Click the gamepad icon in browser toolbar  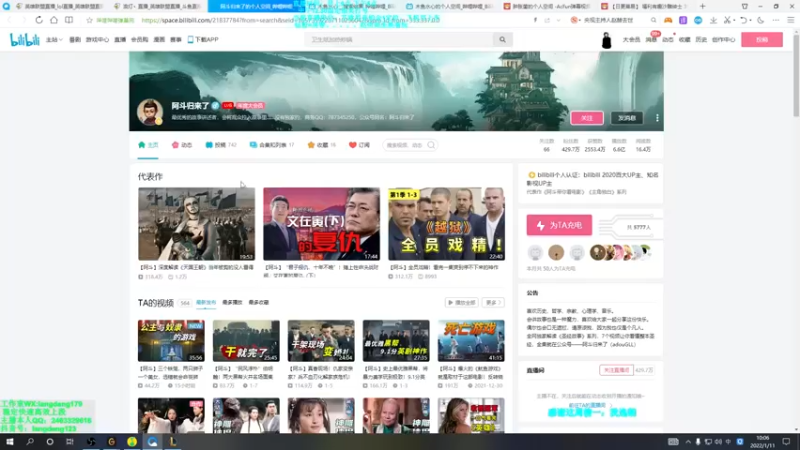[668, 20]
